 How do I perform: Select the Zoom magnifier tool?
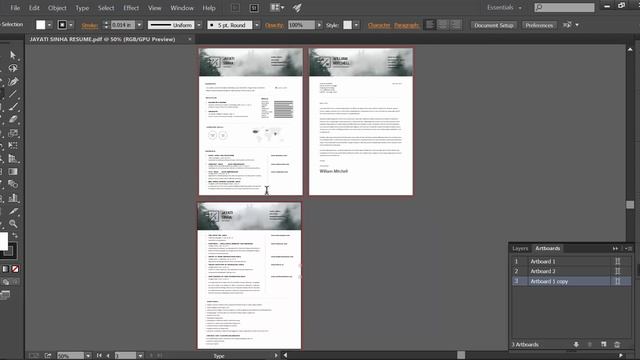(13, 224)
